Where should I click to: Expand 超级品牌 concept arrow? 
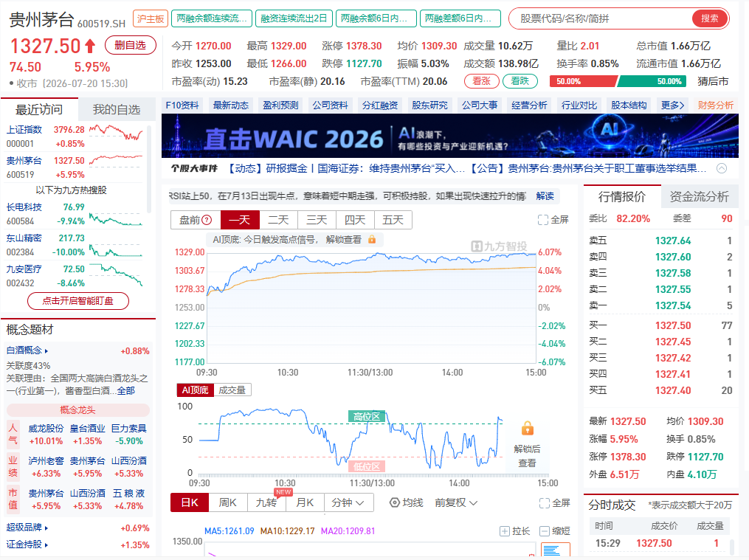[x=46, y=528]
